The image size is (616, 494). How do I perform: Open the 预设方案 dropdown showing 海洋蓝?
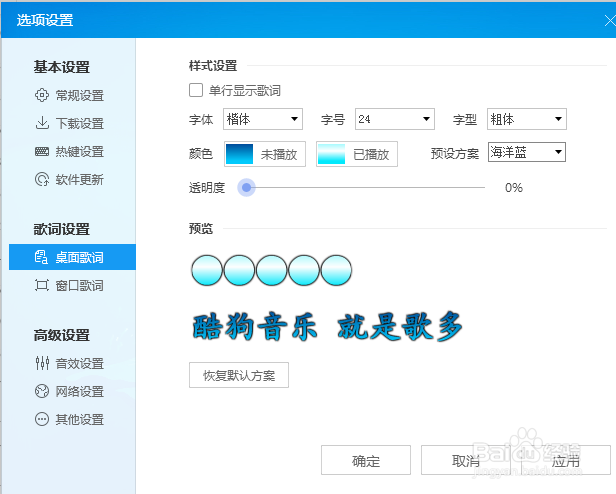[527, 152]
